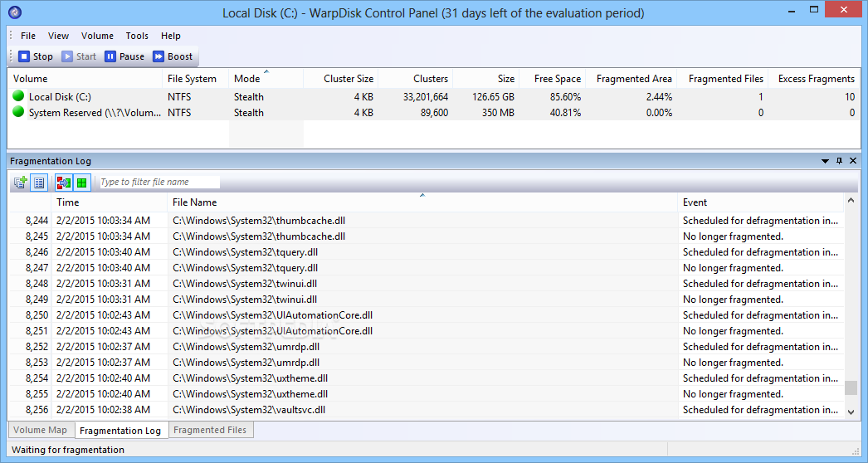Click the log vertical scrollbar thumb
The image size is (868, 463).
click(x=851, y=387)
